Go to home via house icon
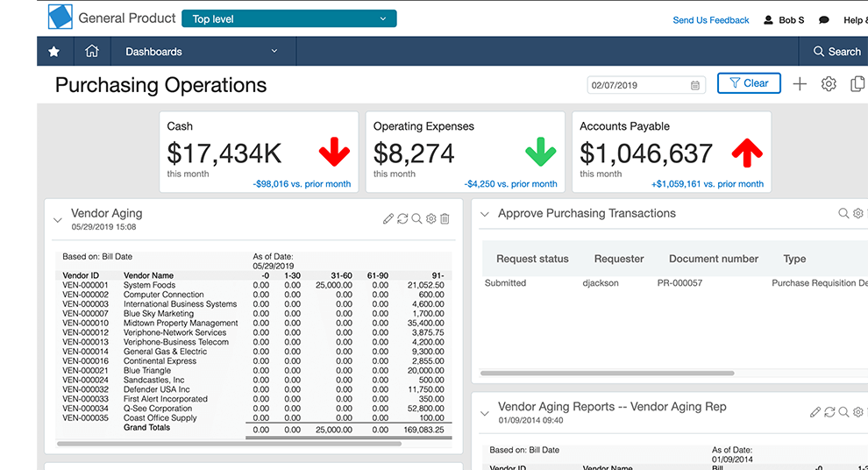Image resolution: width=868 pixels, height=470 pixels. [x=92, y=51]
